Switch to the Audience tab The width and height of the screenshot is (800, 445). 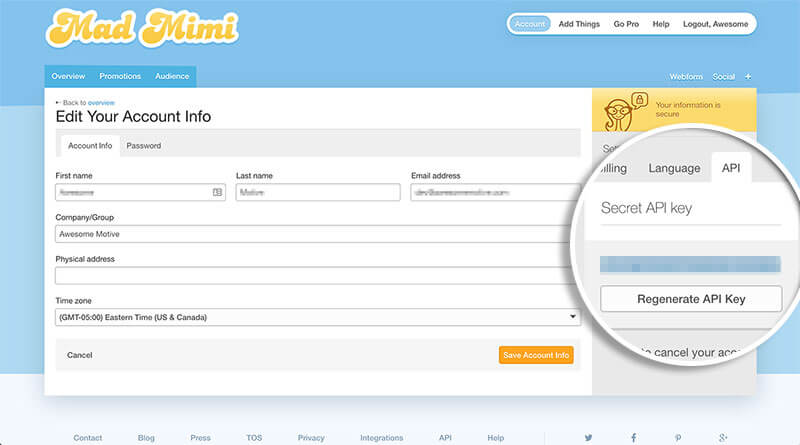tap(172, 76)
